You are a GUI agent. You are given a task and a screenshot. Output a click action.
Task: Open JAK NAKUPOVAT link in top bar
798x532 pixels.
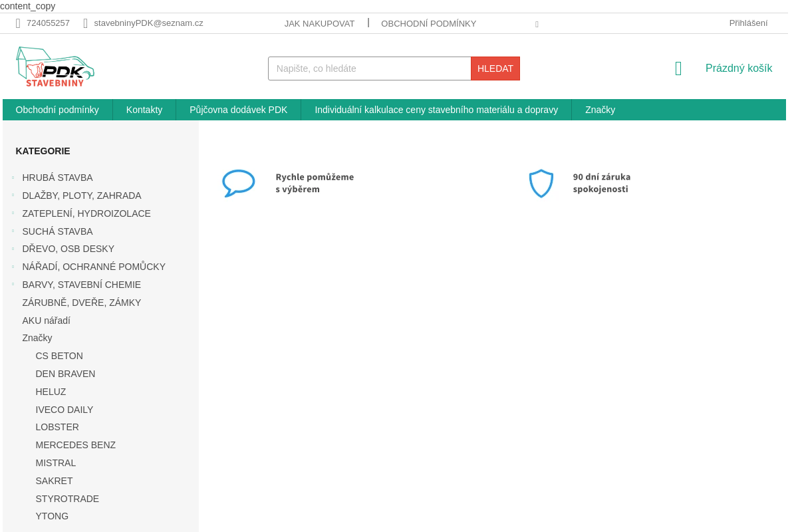[x=319, y=23]
